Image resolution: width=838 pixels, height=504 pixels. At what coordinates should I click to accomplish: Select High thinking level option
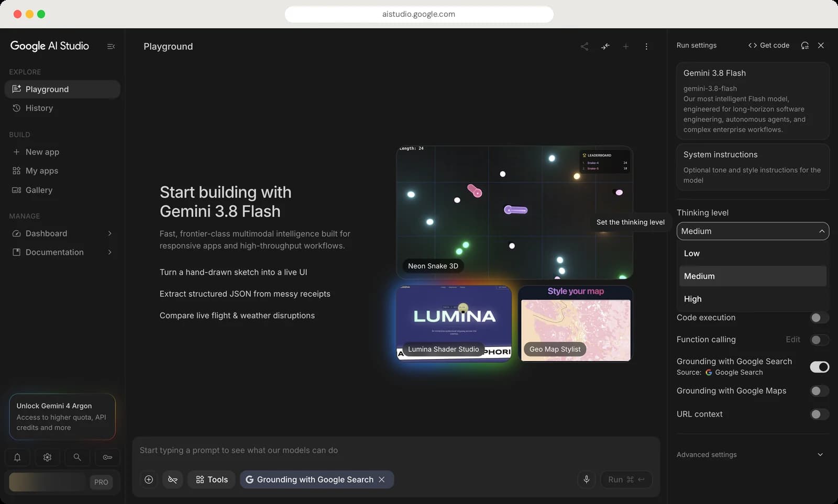click(753, 299)
